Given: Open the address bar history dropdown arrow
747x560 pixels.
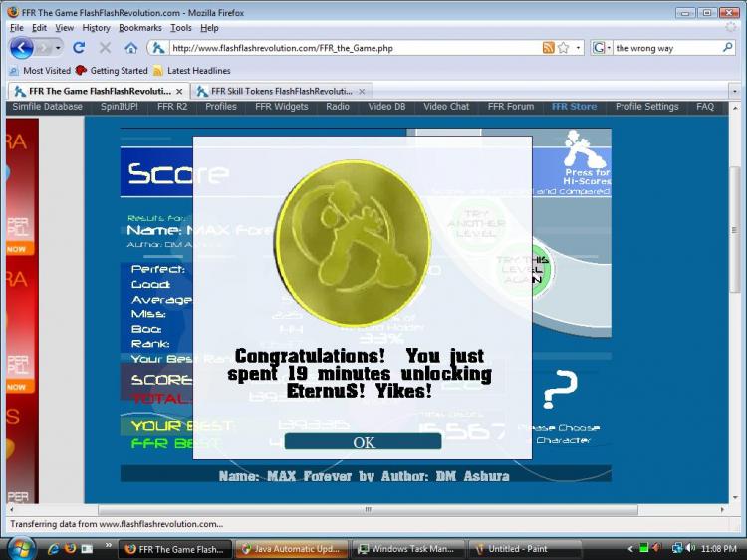Looking at the screenshot, I should coord(578,48).
